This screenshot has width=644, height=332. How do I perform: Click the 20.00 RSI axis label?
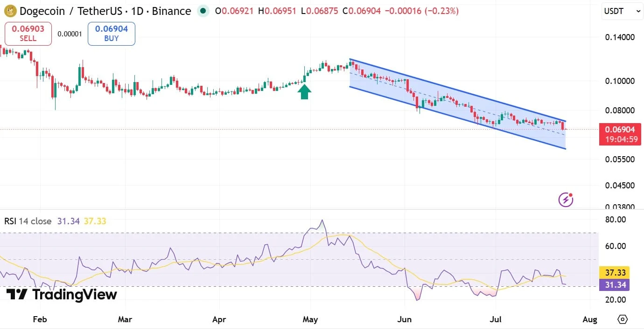click(x=615, y=300)
